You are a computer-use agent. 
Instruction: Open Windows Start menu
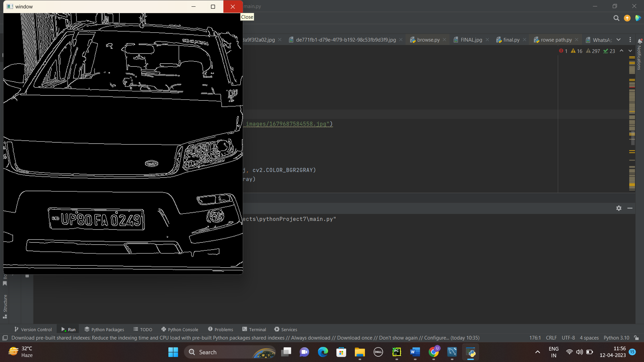click(173, 352)
